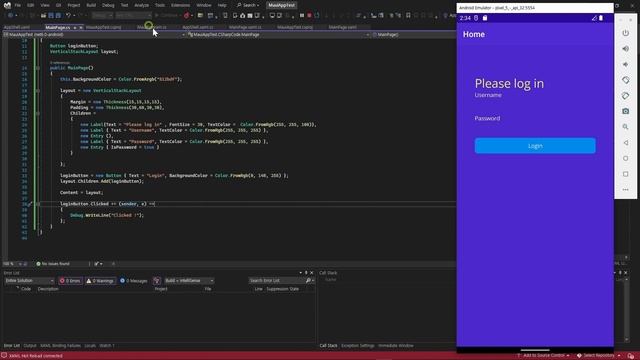Viewport: 640px width, 360px height.
Task: Click emulator volume down button
Action: (x=625, y=64)
